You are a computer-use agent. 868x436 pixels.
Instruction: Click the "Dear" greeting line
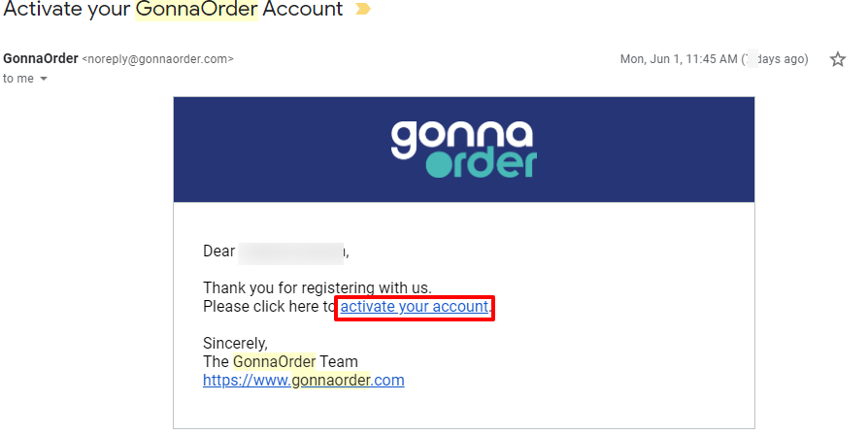(276, 252)
